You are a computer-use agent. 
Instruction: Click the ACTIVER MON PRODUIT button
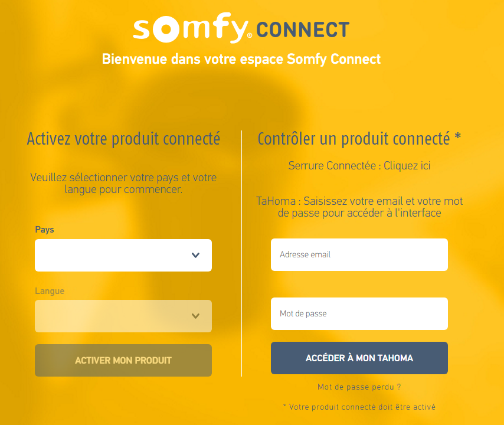coord(123,361)
